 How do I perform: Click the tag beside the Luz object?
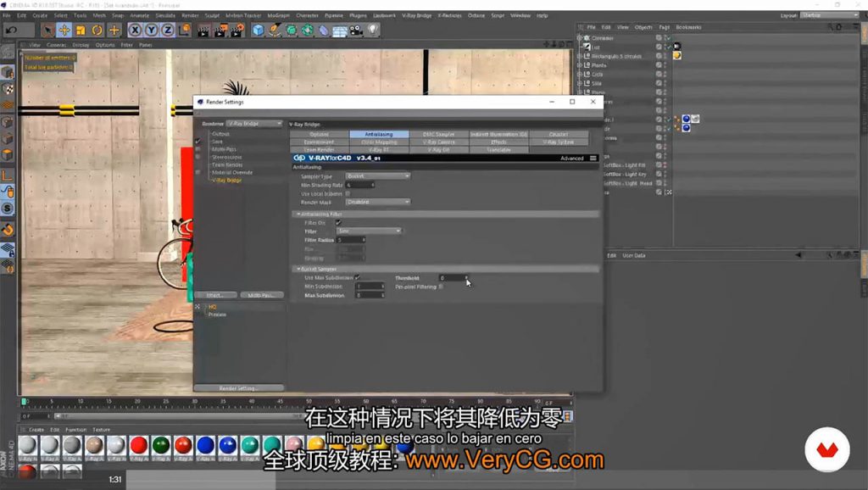click(677, 47)
